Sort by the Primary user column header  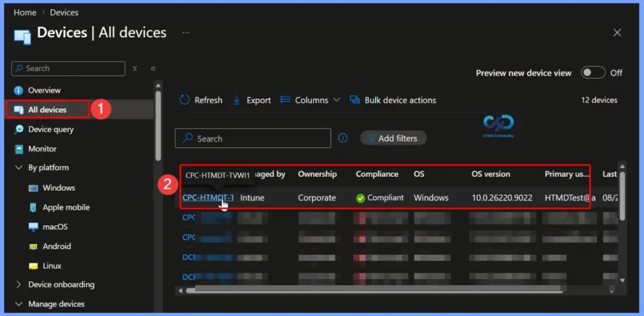point(567,174)
